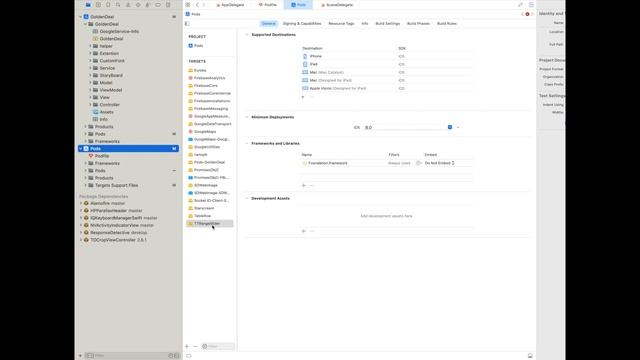Expand the Alamofire package dependency
The image size is (640, 360).
pos(81,203)
